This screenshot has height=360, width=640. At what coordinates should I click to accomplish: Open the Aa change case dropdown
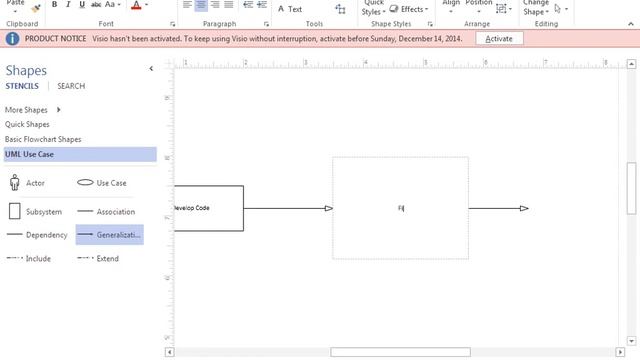(x=113, y=4)
